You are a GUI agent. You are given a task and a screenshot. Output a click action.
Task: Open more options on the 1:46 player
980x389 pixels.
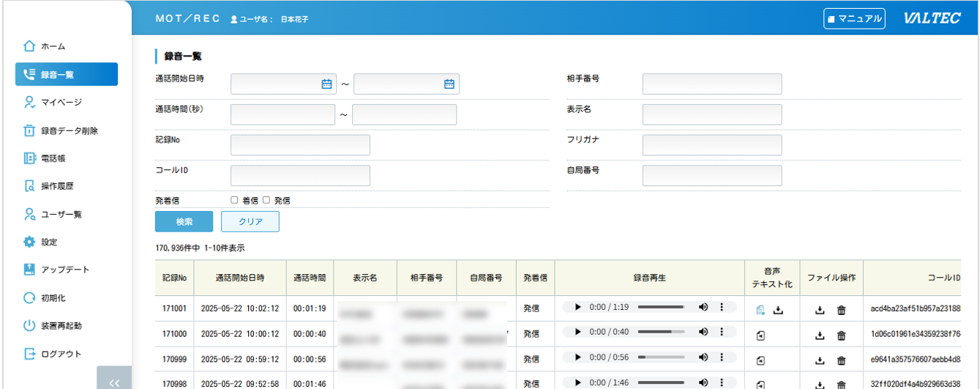(x=722, y=383)
